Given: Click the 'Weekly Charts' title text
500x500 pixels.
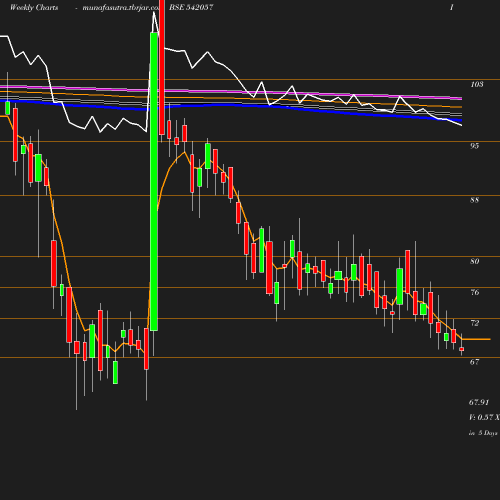Looking at the screenshot, I should (x=34, y=7).
